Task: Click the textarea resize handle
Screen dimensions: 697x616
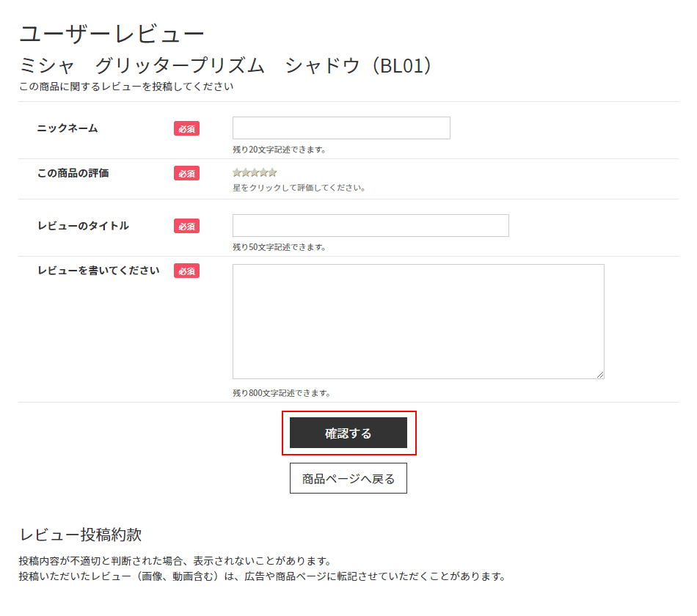Action: pyautogui.click(x=600, y=375)
